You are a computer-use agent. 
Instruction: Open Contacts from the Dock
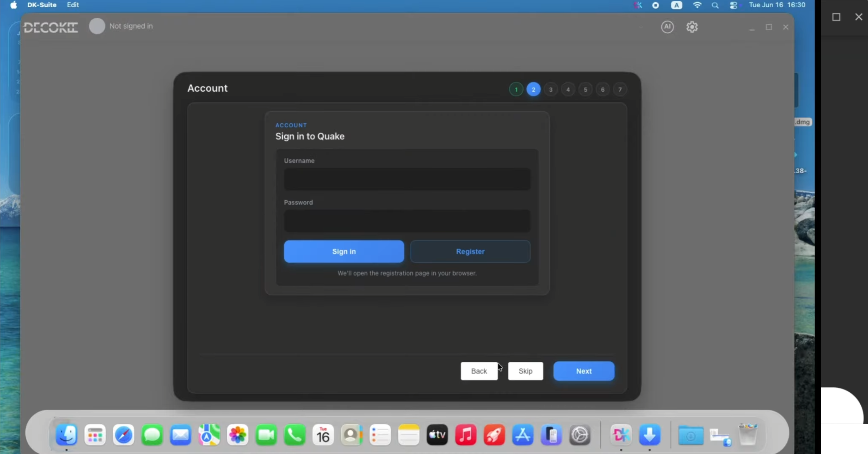click(x=352, y=434)
